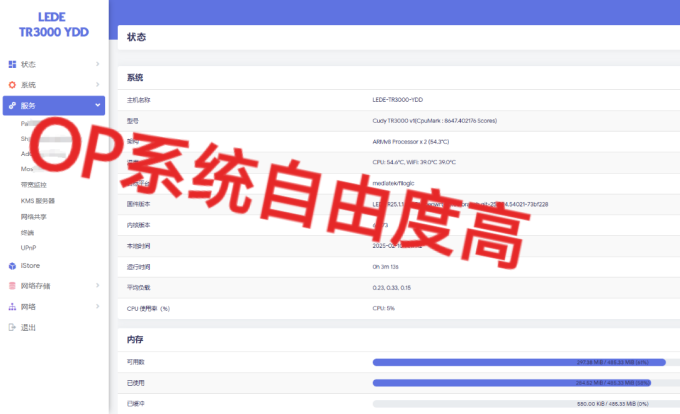This screenshot has width=680, height=414.
Task: Select the 服务 sidebar menu
Action: click(54, 105)
